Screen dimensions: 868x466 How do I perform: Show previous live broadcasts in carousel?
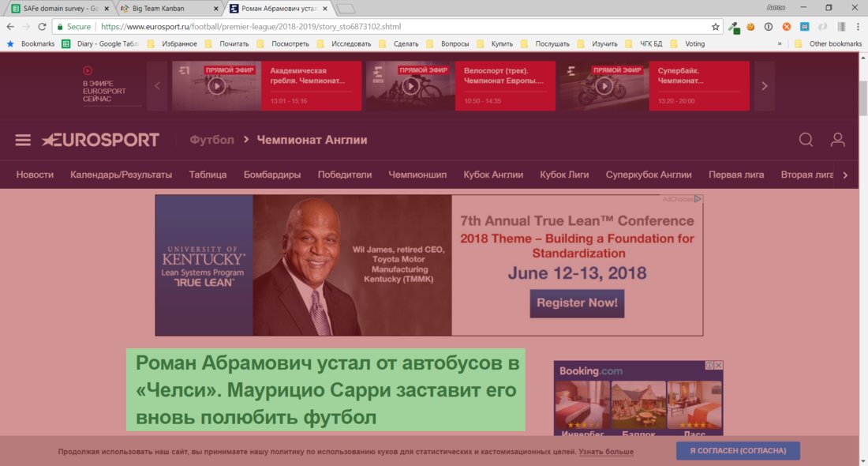157,86
